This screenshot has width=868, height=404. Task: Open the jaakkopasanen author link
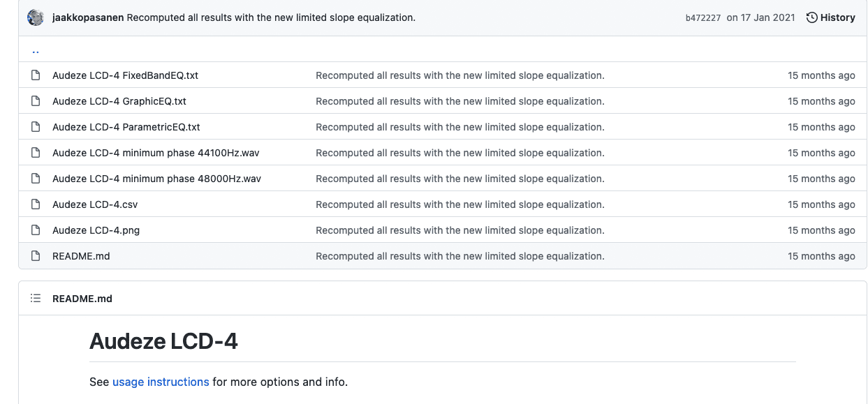(88, 17)
